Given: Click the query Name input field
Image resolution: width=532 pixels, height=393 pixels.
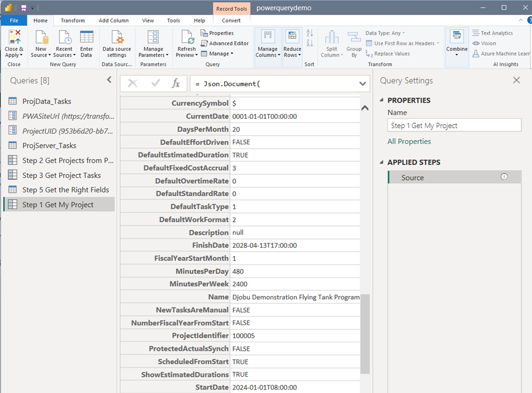Looking at the screenshot, I should (455, 125).
